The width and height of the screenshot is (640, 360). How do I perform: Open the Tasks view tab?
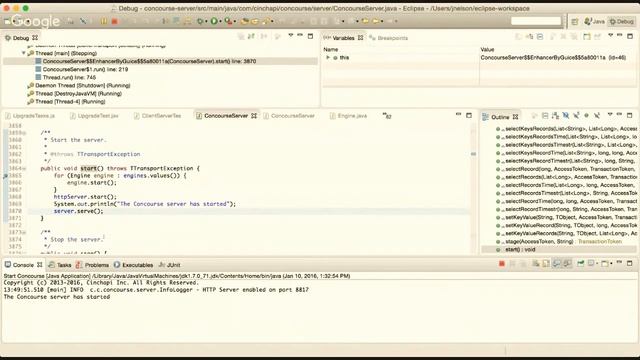[x=60, y=265]
